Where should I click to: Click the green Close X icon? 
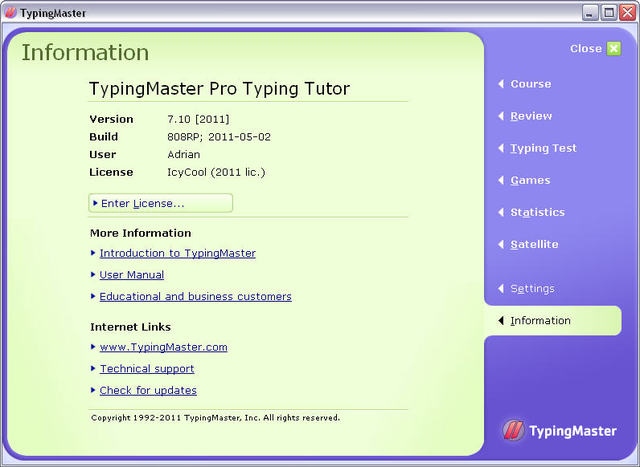[614, 49]
